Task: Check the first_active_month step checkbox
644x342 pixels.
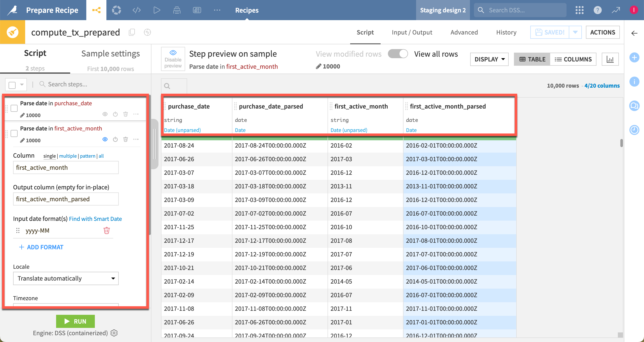Action: [14, 133]
